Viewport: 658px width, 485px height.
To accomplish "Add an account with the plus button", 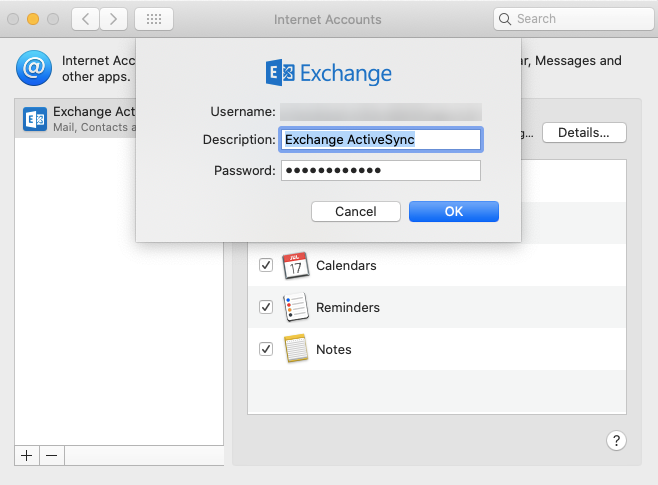I will point(27,456).
